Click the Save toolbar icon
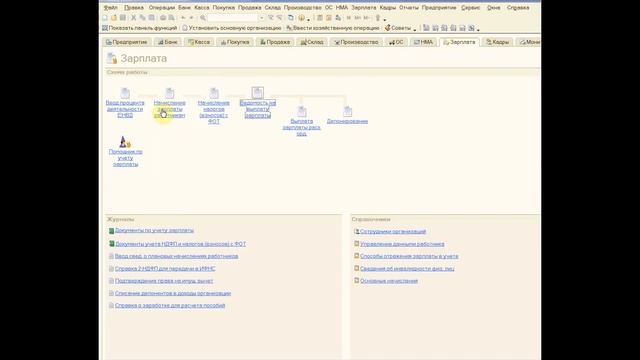The image size is (640, 360). click(x=122, y=18)
